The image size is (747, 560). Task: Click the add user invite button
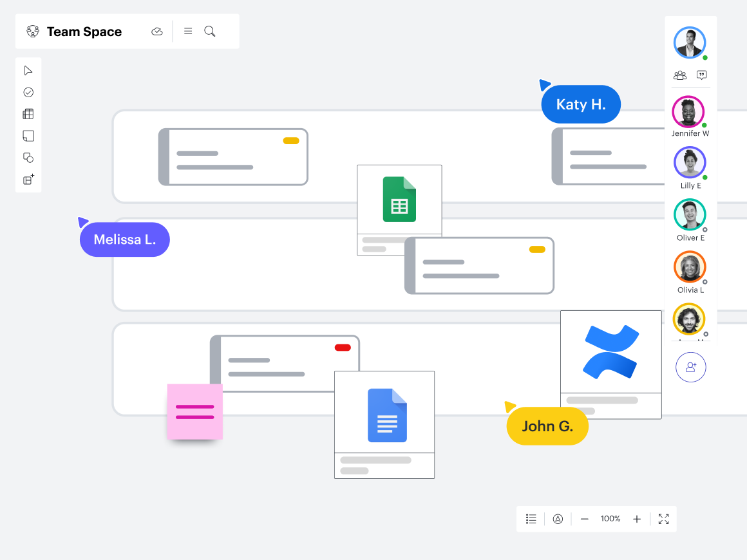click(691, 367)
